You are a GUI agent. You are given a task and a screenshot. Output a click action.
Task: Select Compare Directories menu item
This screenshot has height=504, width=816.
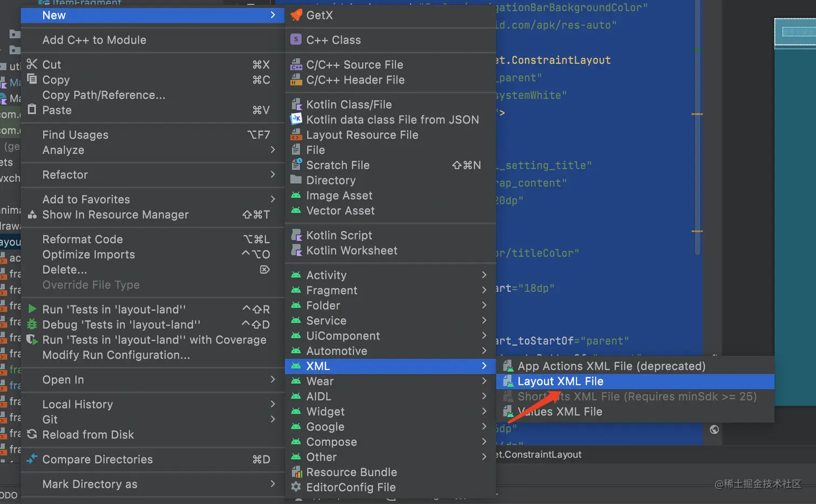(x=98, y=459)
